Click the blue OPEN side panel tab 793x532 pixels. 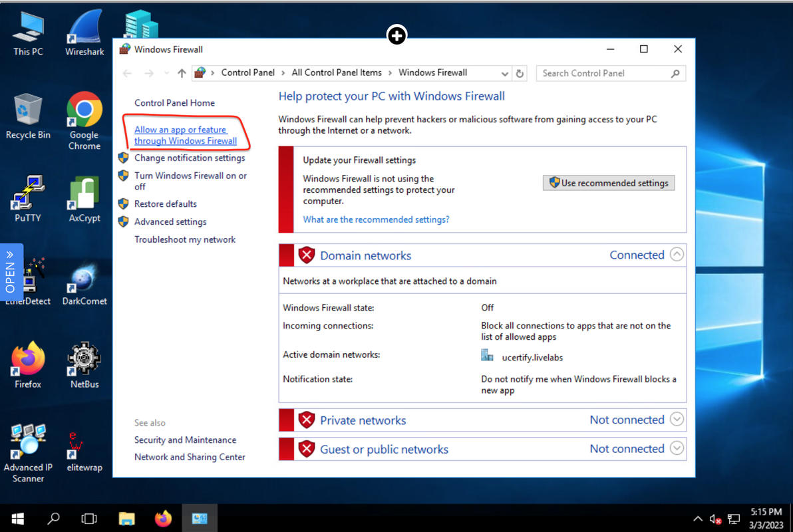[11, 272]
